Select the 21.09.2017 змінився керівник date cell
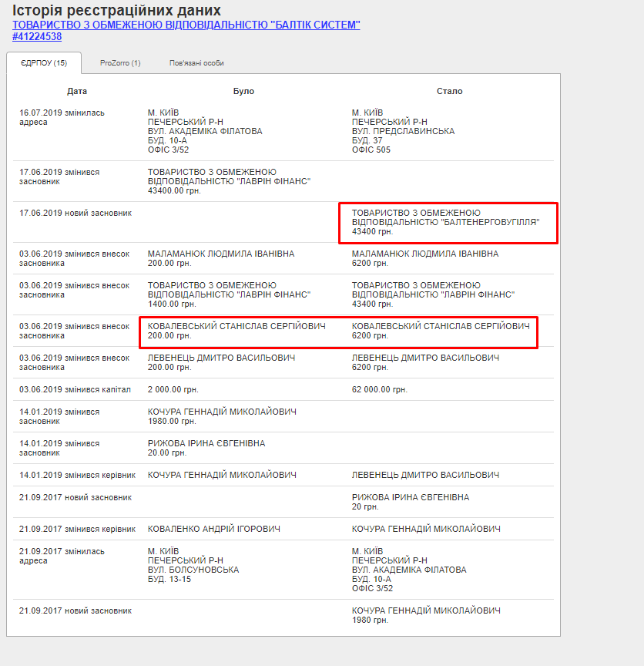 (x=77, y=529)
